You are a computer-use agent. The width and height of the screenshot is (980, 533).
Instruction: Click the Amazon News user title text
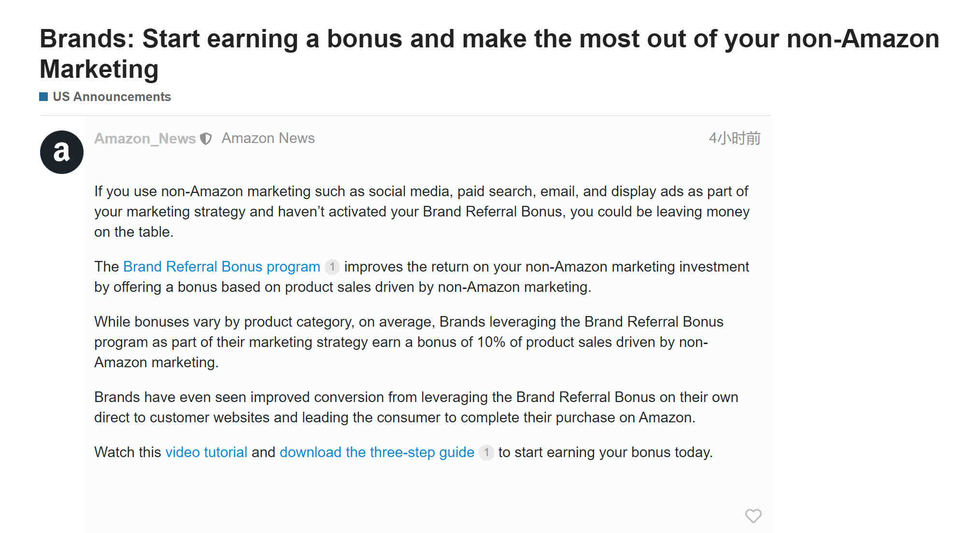268,138
